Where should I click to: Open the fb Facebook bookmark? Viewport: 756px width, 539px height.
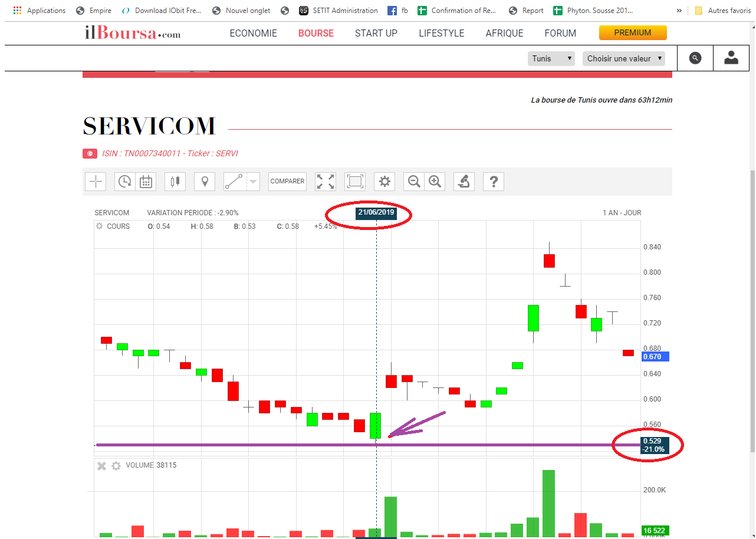click(x=398, y=11)
